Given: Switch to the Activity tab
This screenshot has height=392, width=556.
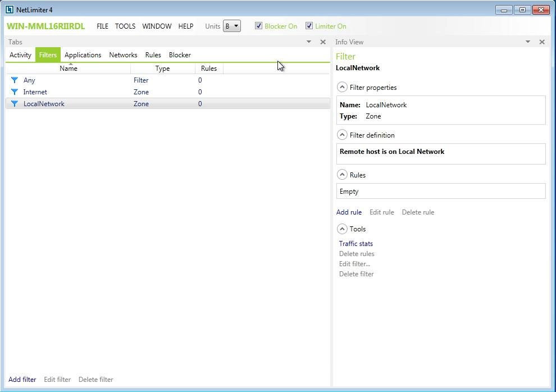Looking at the screenshot, I should pyautogui.click(x=21, y=55).
